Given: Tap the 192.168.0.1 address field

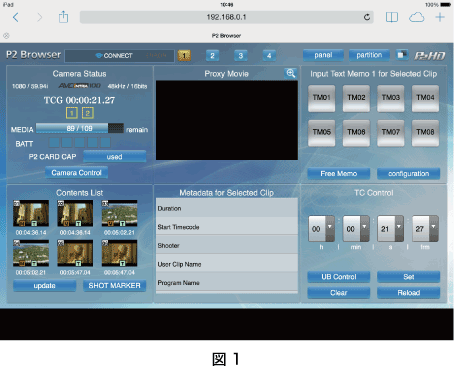Looking at the screenshot, I should [226, 17].
